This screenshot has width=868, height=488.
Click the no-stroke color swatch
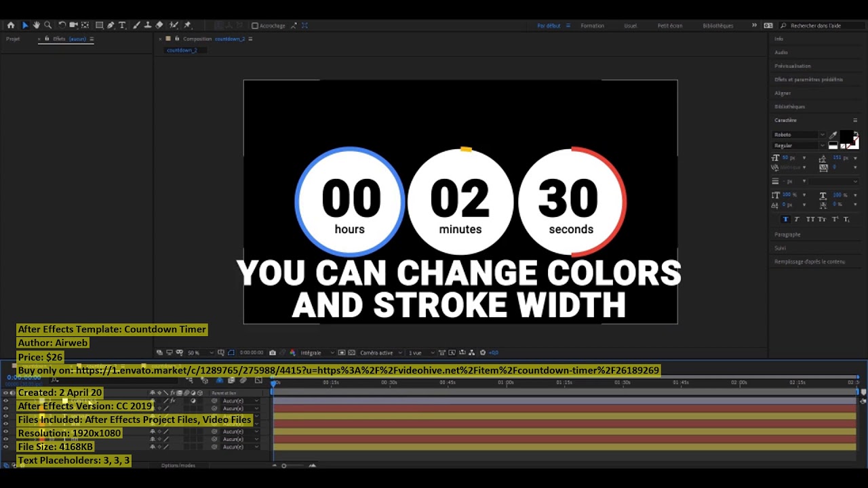click(852, 142)
